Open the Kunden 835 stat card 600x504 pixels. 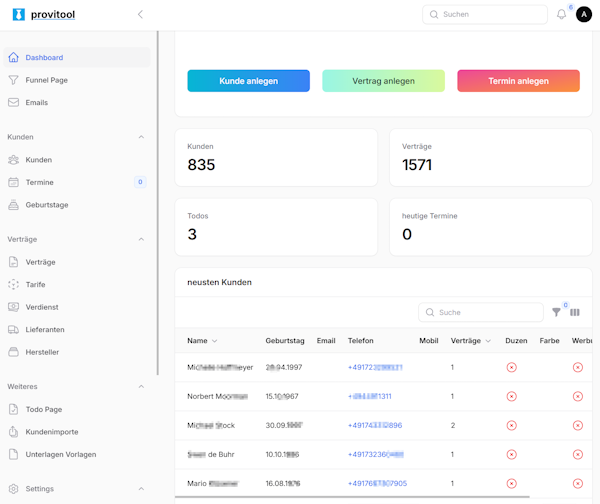276,158
